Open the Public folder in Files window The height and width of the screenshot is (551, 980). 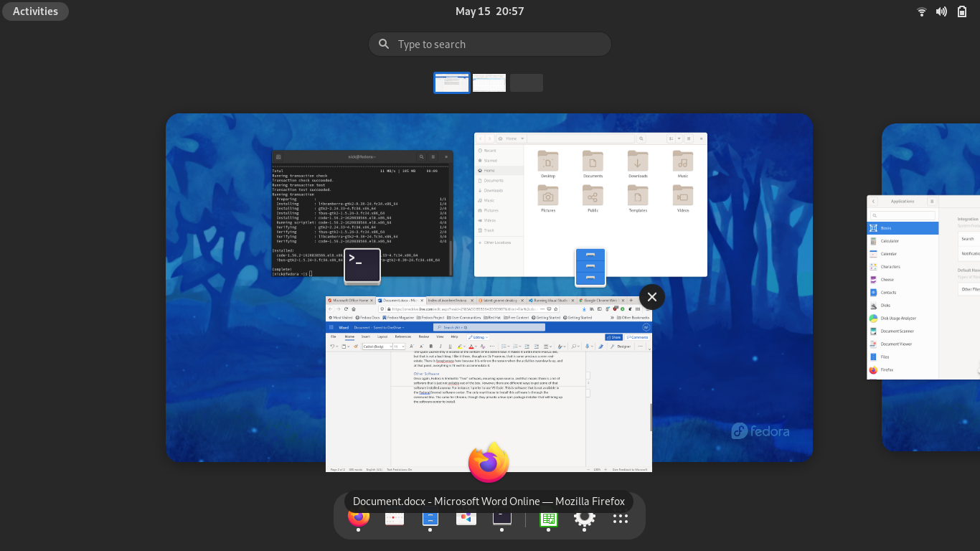click(593, 199)
